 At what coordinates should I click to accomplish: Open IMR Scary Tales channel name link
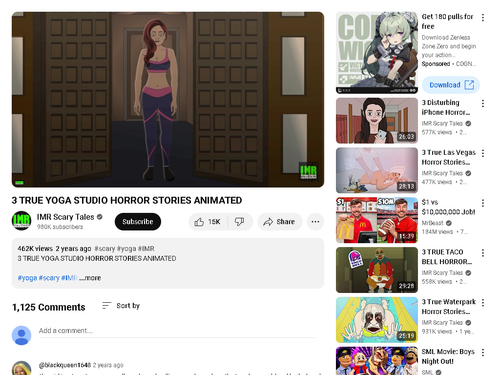65,217
